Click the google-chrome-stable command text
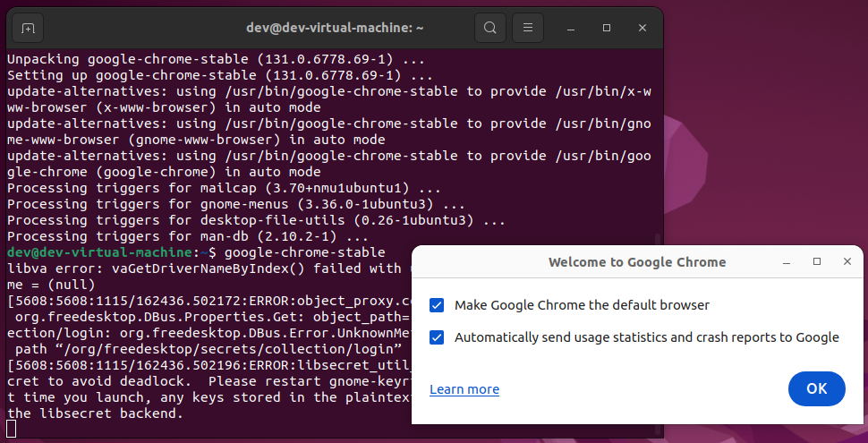Screen dimensions: 868x443 [x=305, y=252]
